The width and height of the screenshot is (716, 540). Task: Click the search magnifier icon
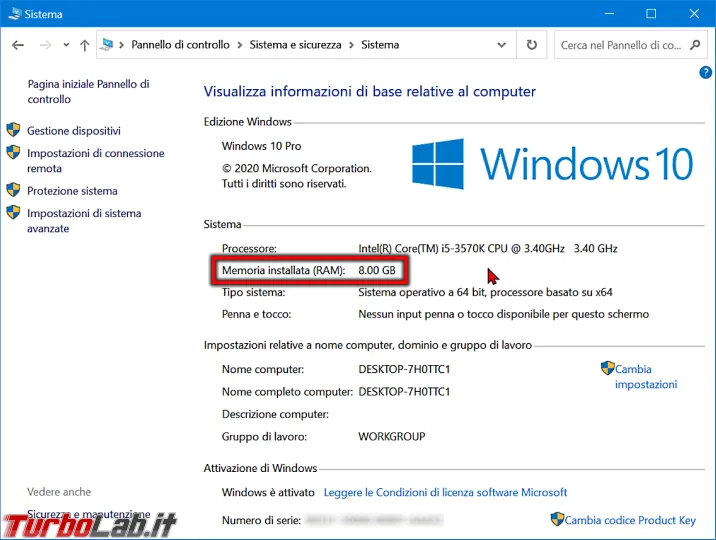pos(695,45)
